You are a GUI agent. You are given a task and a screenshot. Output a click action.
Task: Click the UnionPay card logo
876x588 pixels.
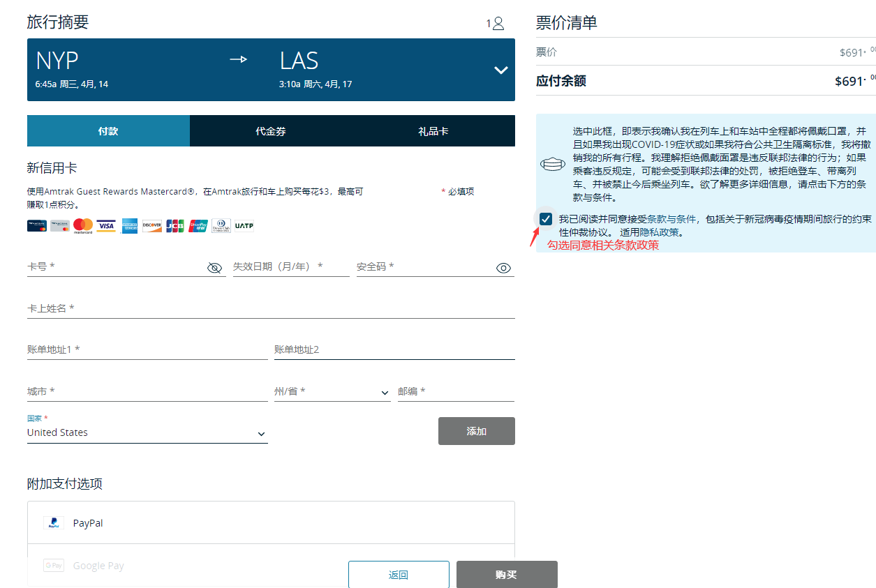pos(198,225)
